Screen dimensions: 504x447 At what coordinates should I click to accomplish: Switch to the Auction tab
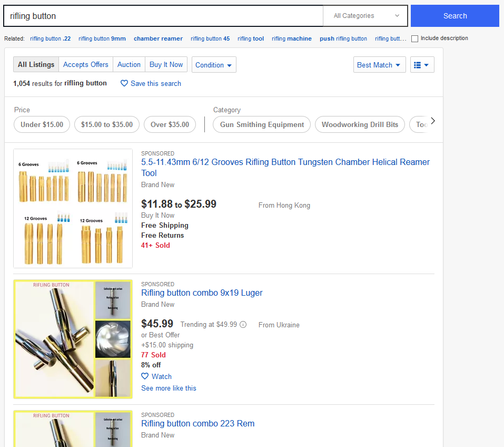tap(129, 64)
